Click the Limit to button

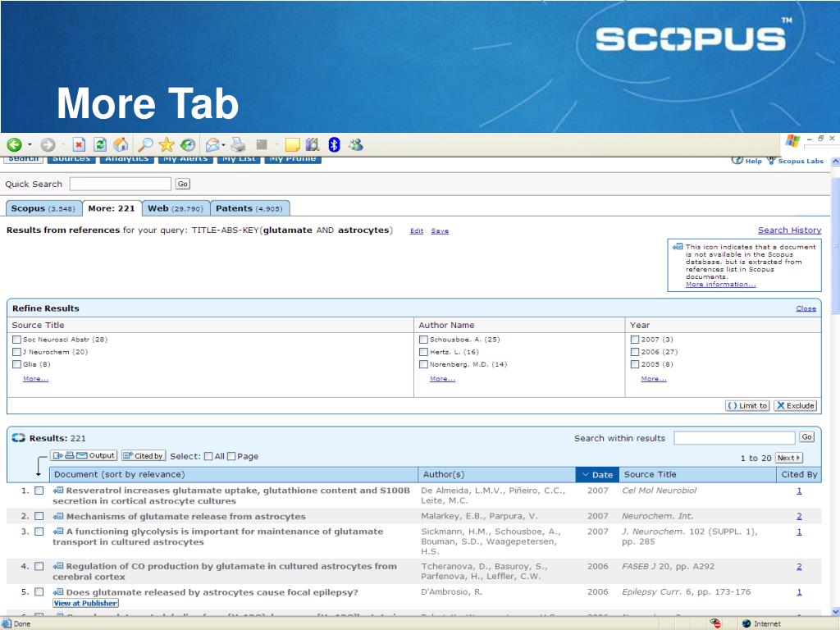coord(747,405)
